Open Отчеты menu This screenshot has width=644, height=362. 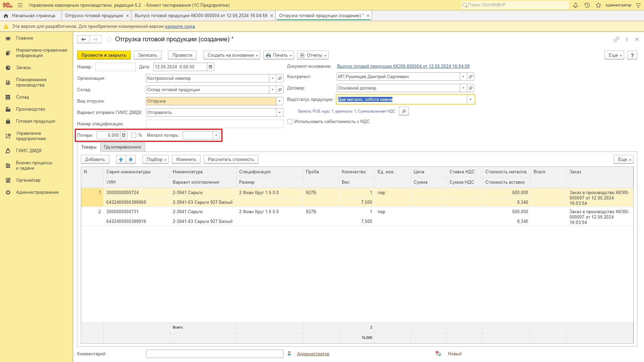[313, 55]
